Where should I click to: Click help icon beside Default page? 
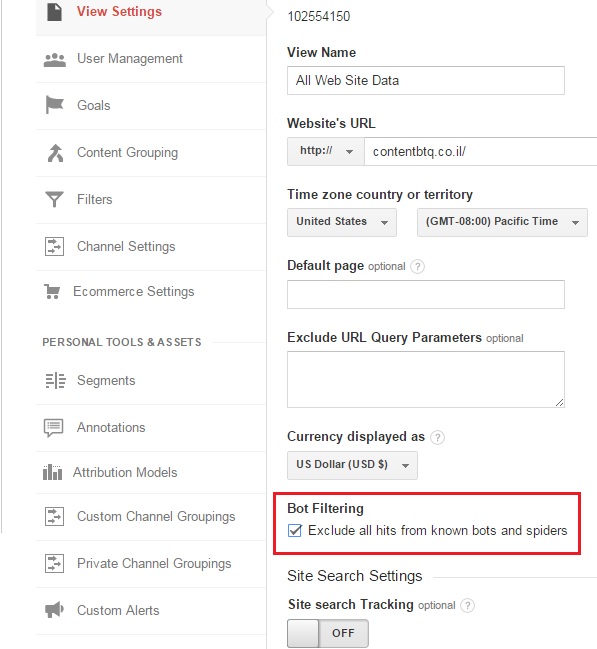click(417, 266)
